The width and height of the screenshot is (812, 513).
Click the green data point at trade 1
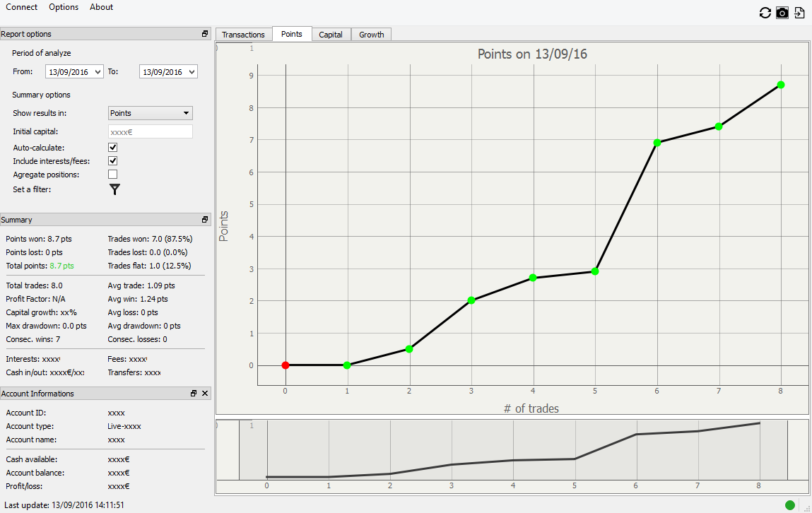pyautogui.click(x=347, y=365)
